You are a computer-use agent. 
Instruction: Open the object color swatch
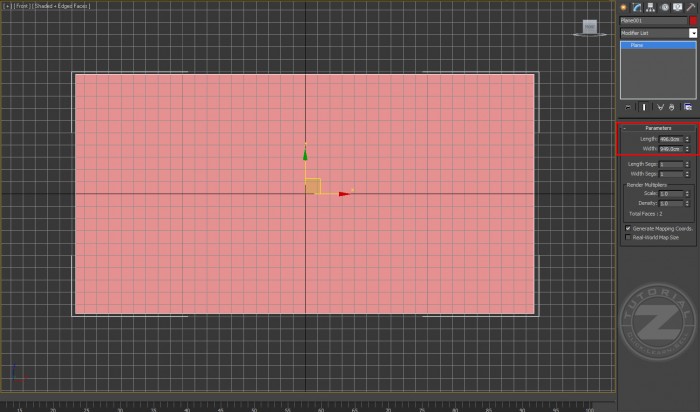coord(693,21)
